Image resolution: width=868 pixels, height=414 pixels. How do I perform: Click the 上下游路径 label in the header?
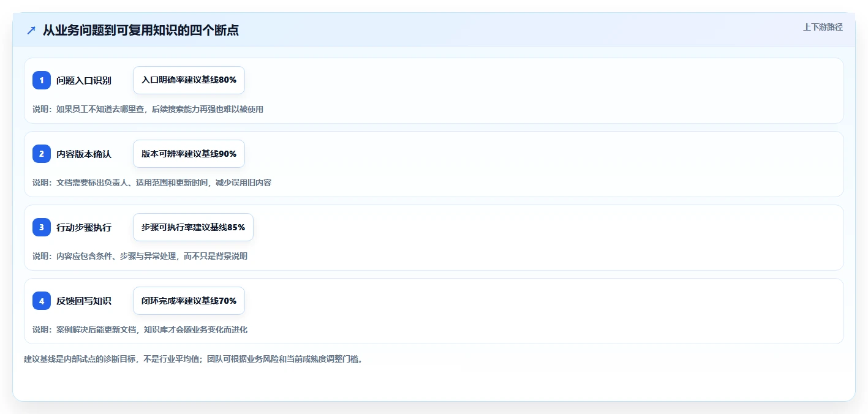point(823,27)
